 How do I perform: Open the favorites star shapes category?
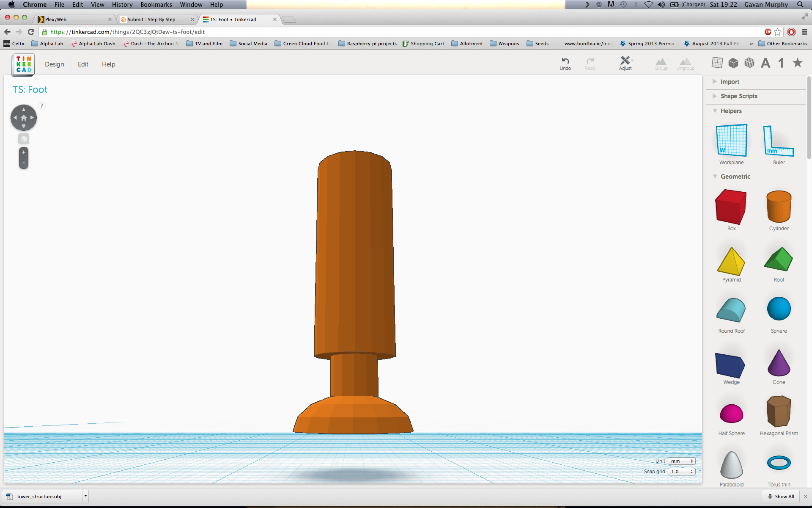[x=798, y=63]
